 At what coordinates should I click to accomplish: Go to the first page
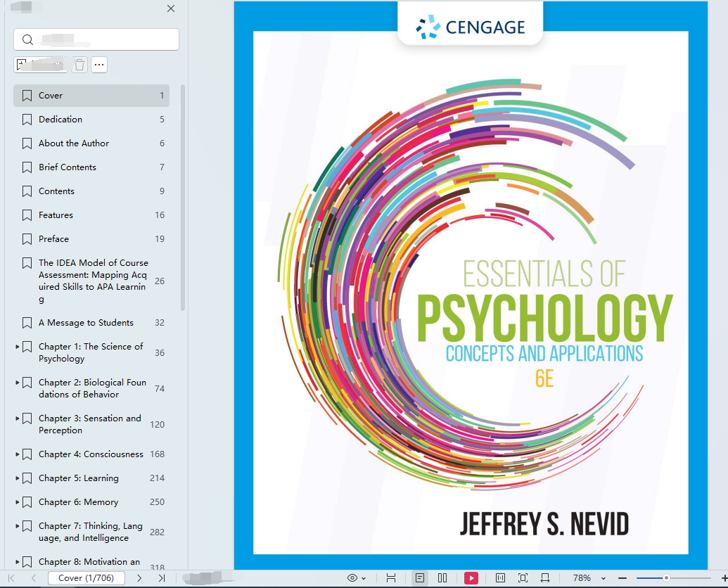[x=12, y=577]
